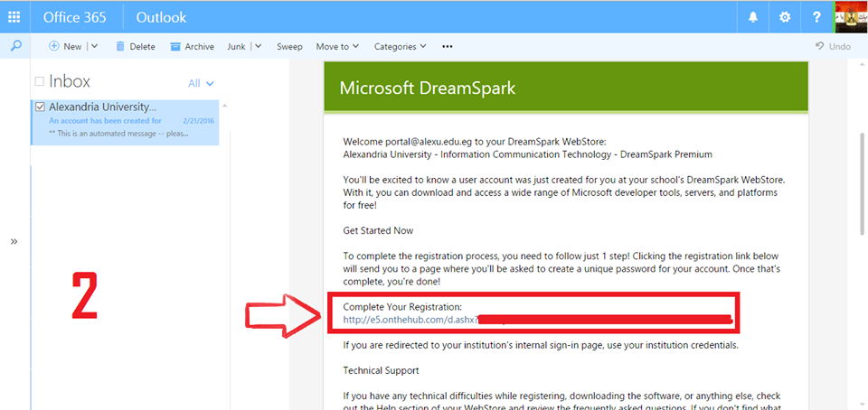The height and width of the screenshot is (410, 868).
Task: Open the Move to dropdown
Action: click(337, 46)
